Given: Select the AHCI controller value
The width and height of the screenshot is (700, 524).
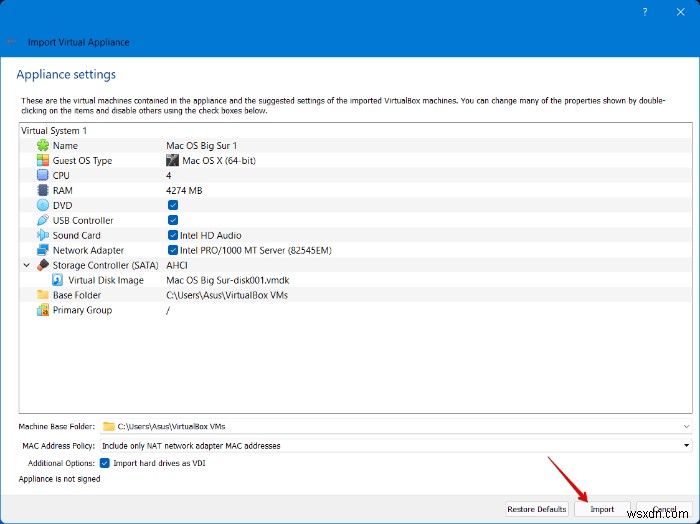Looking at the screenshot, I should pyautogui.click(x=177, y=266).
